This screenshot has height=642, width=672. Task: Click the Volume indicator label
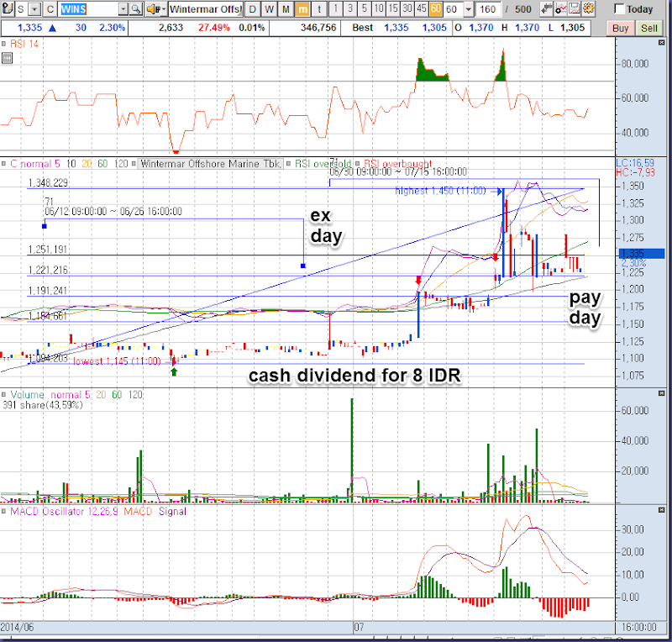[27, 395]
